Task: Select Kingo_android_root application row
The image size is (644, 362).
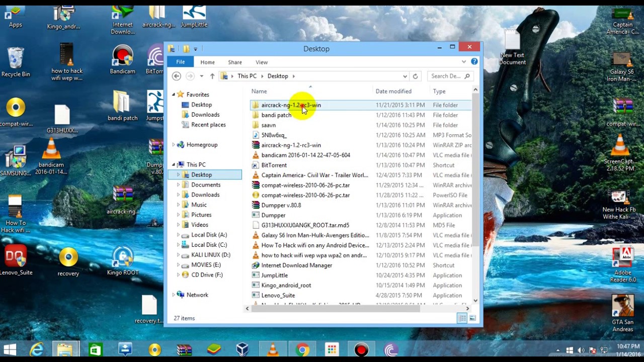Action: point(361,286)
